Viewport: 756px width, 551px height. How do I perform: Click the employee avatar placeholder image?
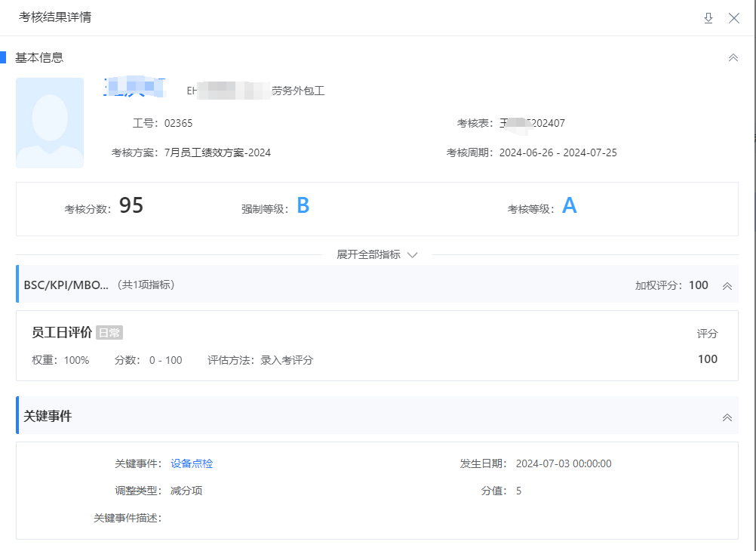point(49,122)
